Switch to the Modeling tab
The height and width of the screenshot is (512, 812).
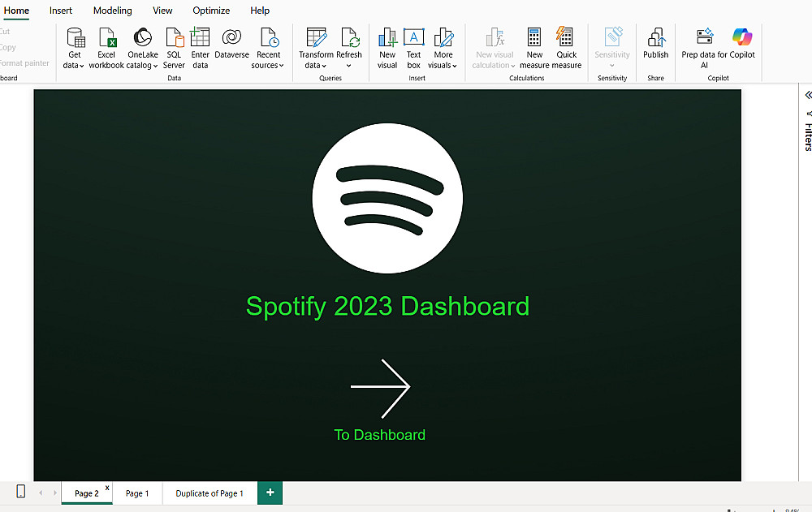pyautogui.click(x=112, y=11)
